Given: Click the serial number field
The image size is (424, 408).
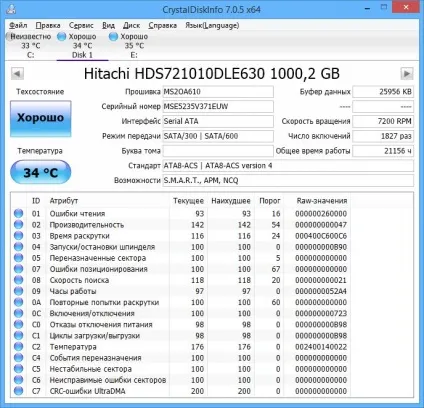Looking at the screenshot, I should 218,106.
